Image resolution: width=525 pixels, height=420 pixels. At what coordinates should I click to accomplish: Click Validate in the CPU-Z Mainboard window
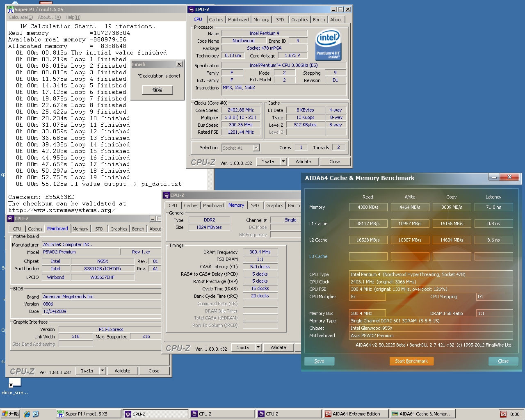coord(122,371)
